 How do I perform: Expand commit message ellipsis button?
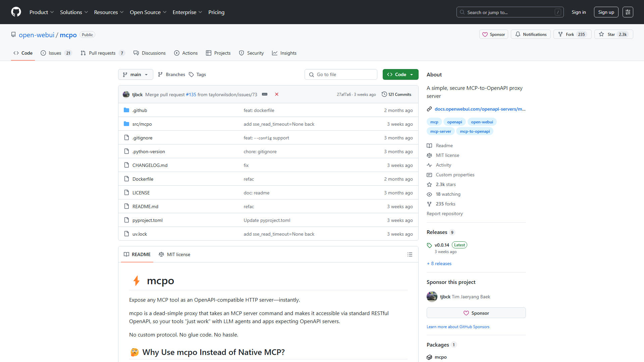tap(265, 94)
